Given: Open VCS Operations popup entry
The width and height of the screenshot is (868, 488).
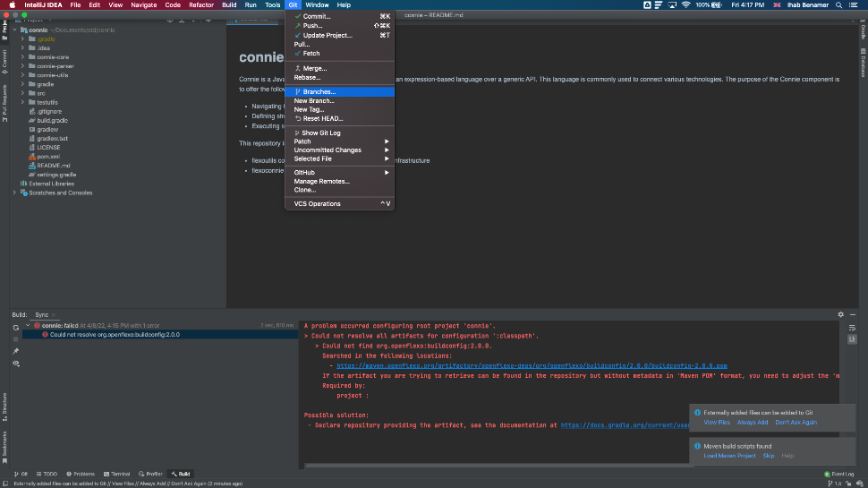Looking at the screenshot, I should [x=339, y=204].
